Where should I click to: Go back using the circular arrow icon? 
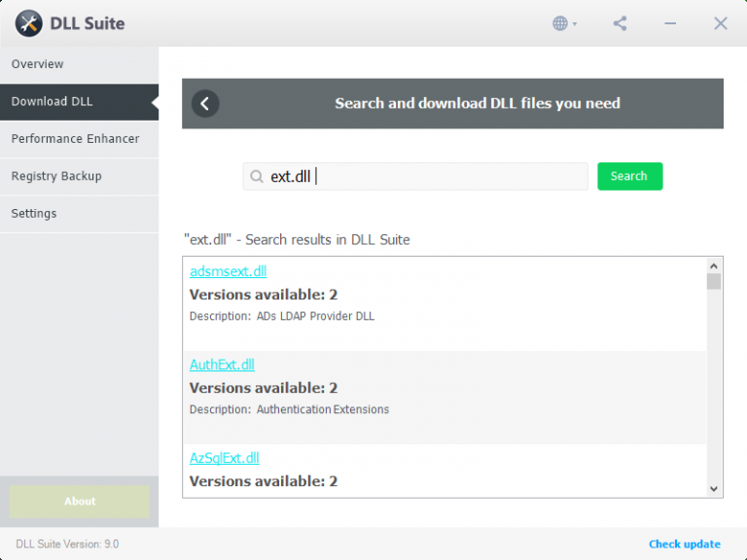[x=205, y=103]
